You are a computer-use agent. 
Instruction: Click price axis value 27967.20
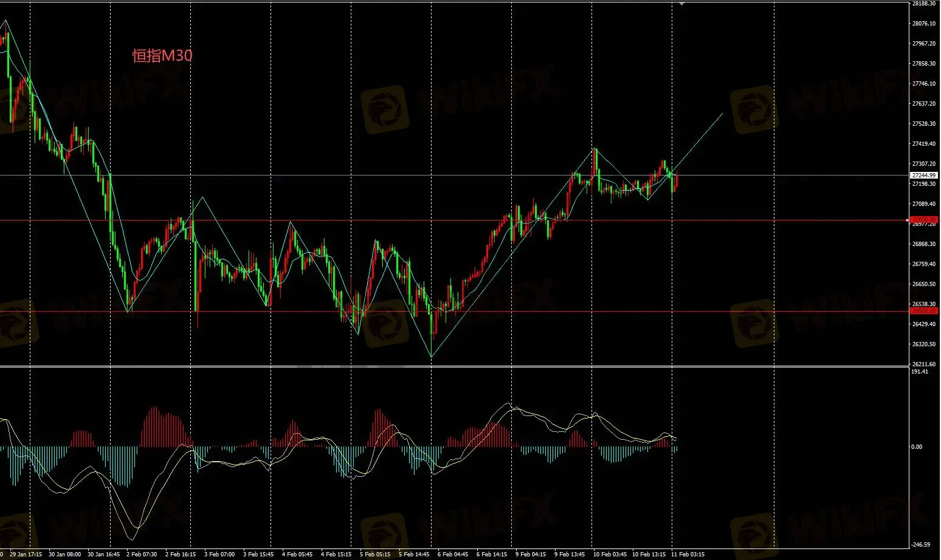(x=924, y=44)
